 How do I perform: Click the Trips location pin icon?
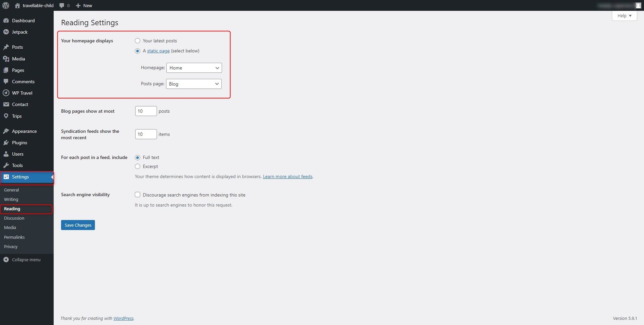click(x=6, y=116)
